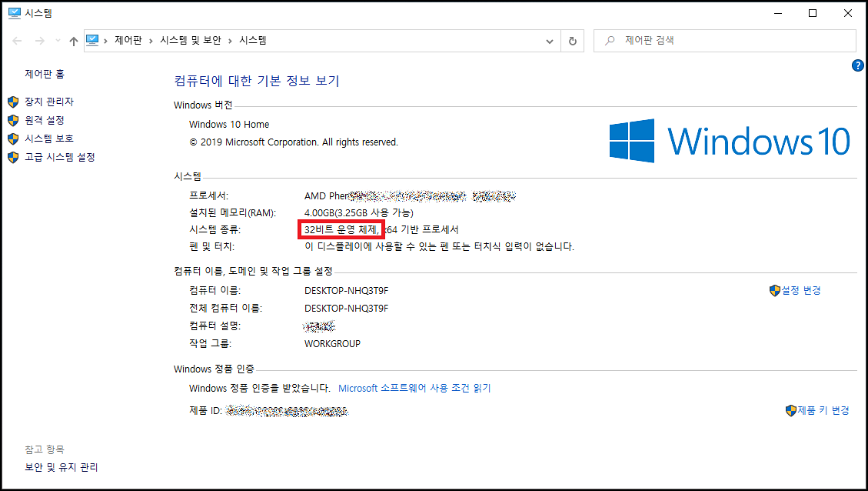
Task: Select 제어판 breadcrumb in address bar
Action: point(128,41)
